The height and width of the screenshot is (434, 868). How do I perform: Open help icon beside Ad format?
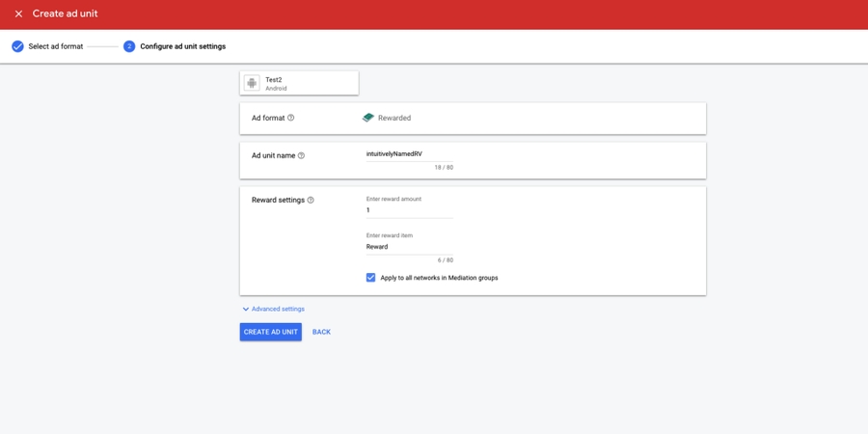click(291, 118)
